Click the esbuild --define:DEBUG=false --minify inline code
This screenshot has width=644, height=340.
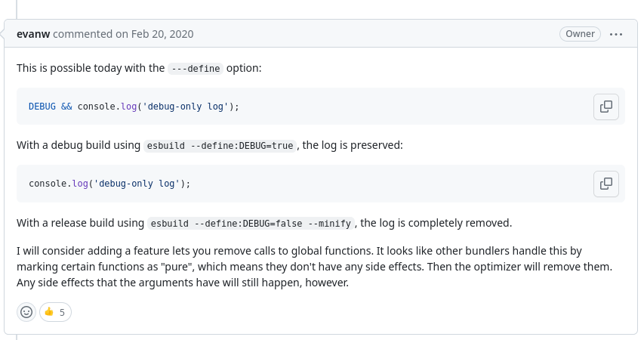(x=251, y=223)
